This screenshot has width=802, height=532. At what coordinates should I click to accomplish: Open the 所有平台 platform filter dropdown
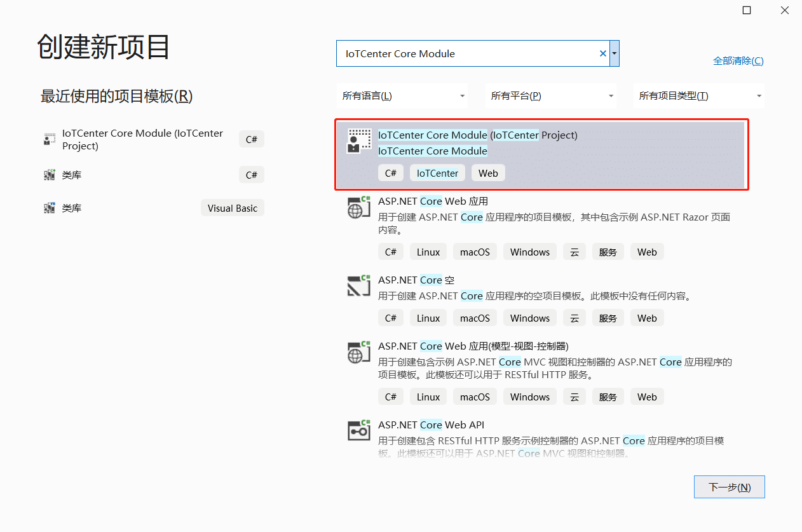pos(550,96)
